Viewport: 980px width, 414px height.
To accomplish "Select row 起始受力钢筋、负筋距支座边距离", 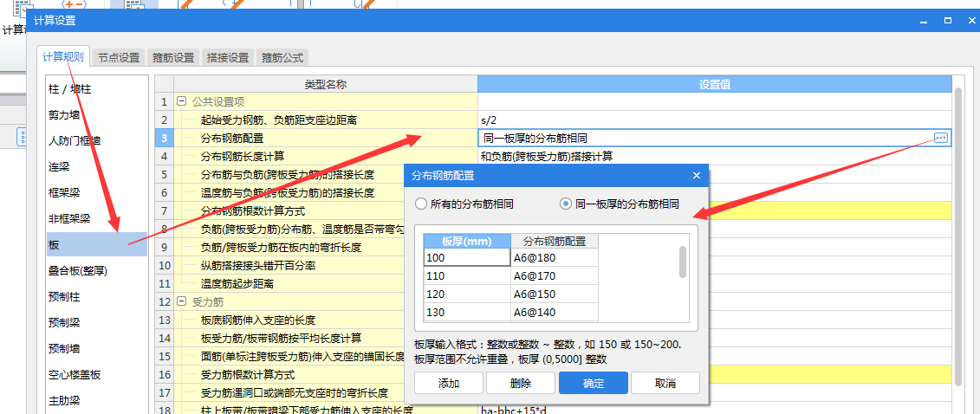I will [x=326, y=120].
